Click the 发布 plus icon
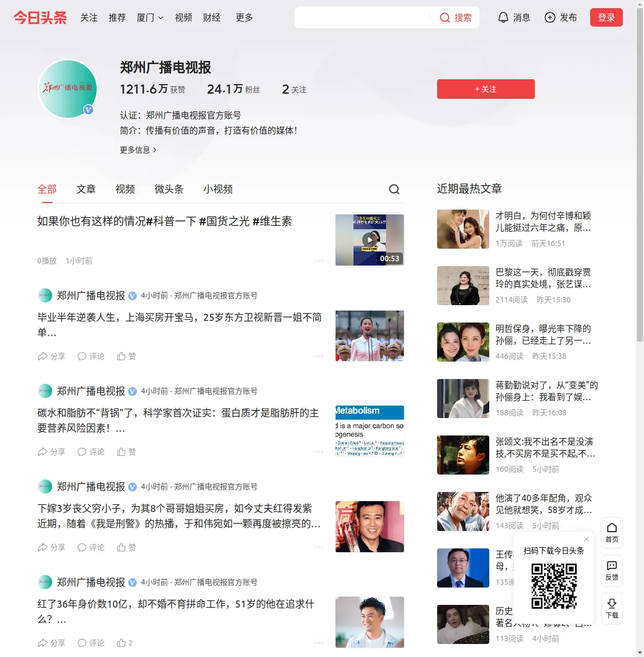The height and width of the screenshot is (657, 644). tap(550, 17)
